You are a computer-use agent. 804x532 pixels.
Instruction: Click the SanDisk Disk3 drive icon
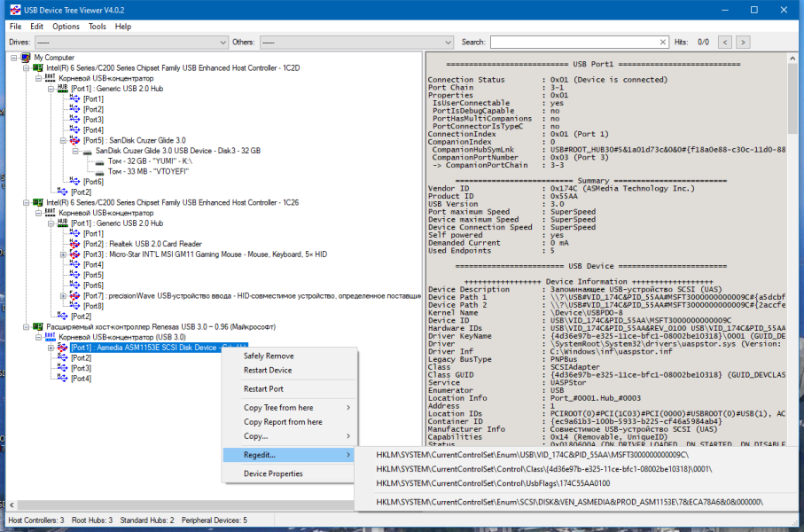coord(87,152)
